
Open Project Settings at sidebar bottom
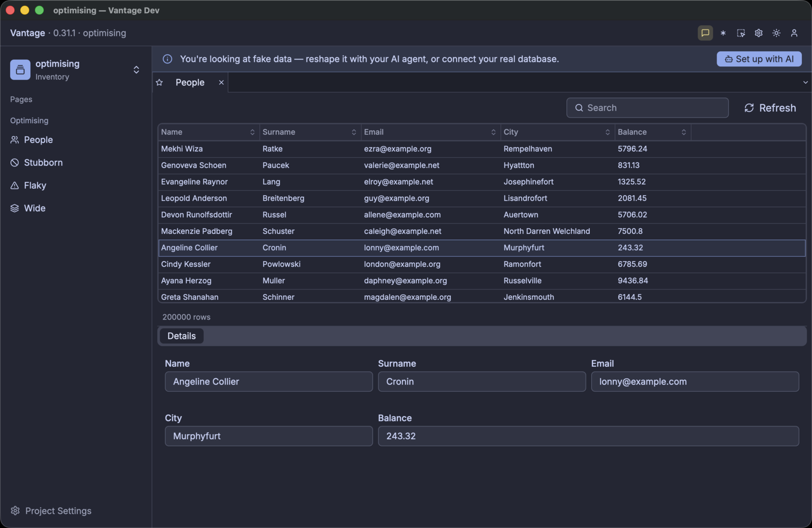51,511
